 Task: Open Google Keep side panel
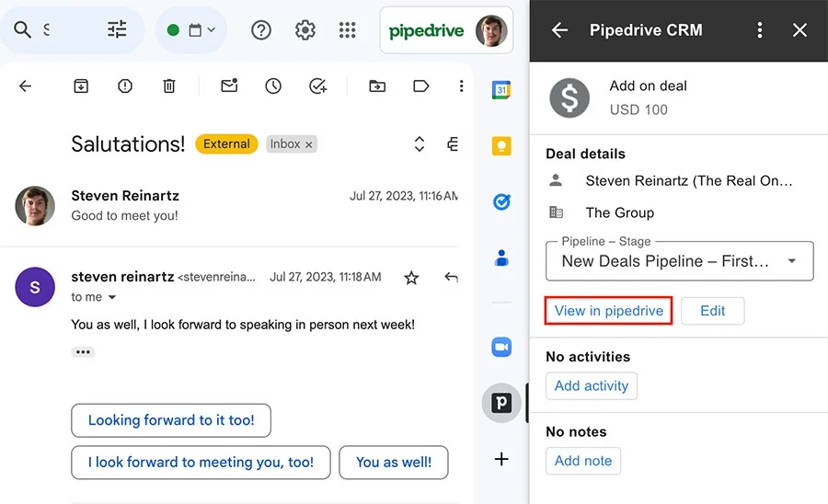coord(501,145)
